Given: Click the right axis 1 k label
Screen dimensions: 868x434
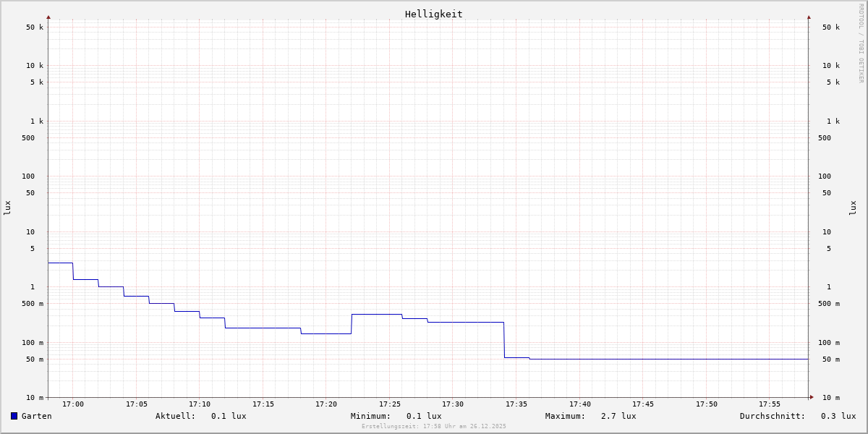Looking at the screenshot, I should (x=833, y=122).
